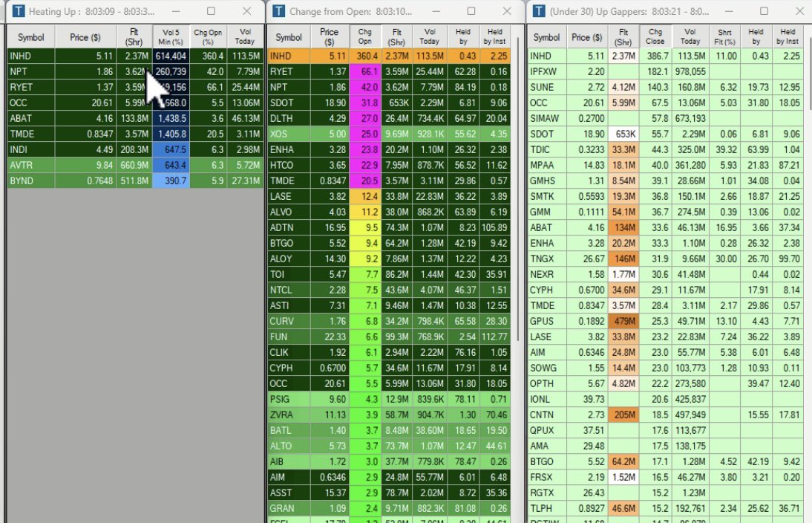Select SIMAW symbol in Up Gappers window

coord(544,118)
